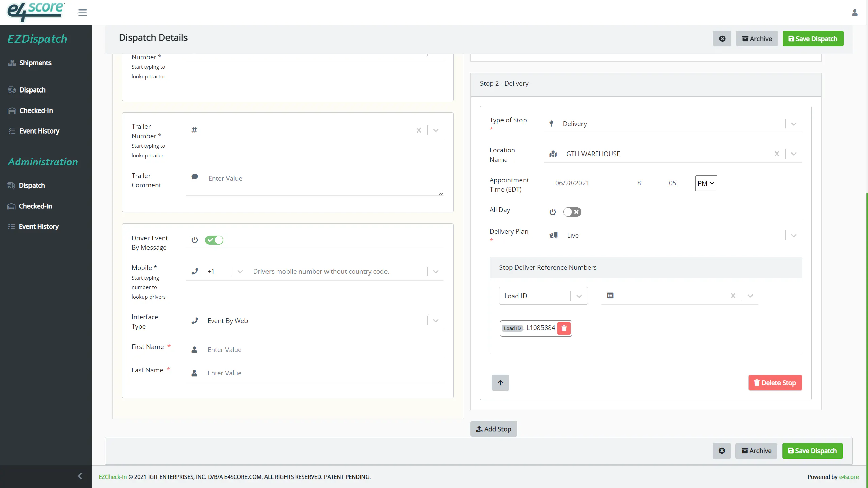Expand the Interface Type dropdown
868x488 pixels.
click(436, 321)
